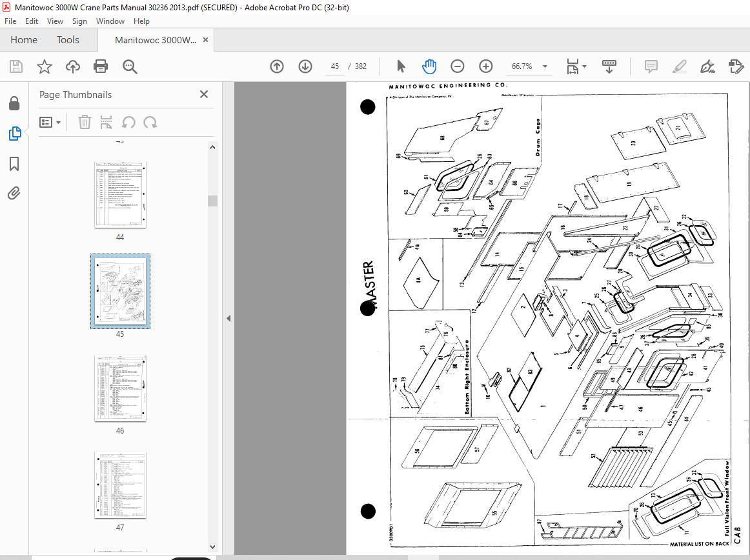Choose the Selection arrow tool
Viewport: 750px width, 560px height.
point(401,66)
